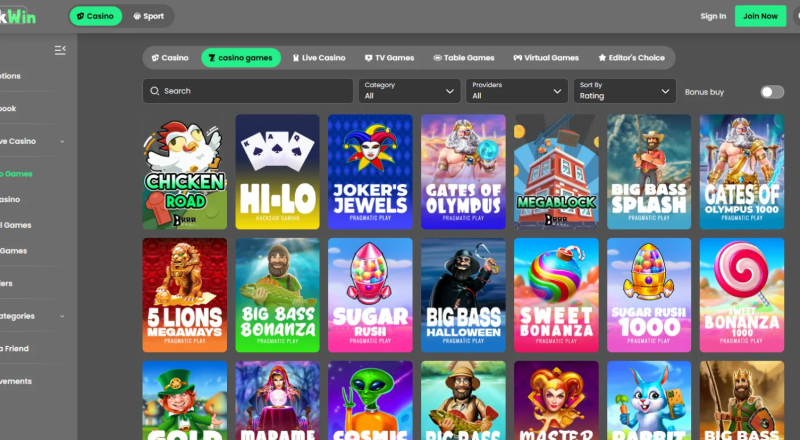Image resolution: width=800 pixels, height=440 pixels.
Task: Open 5 Lions Megaways game tile
Action: pyautogui.click(x=185, y=295)
